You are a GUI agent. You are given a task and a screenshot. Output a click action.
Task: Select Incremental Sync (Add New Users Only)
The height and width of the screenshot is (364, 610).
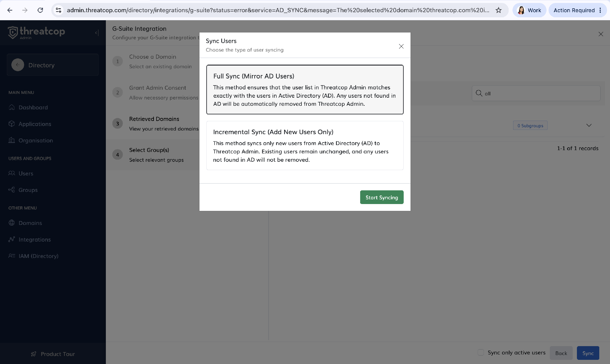pos(305,145)
